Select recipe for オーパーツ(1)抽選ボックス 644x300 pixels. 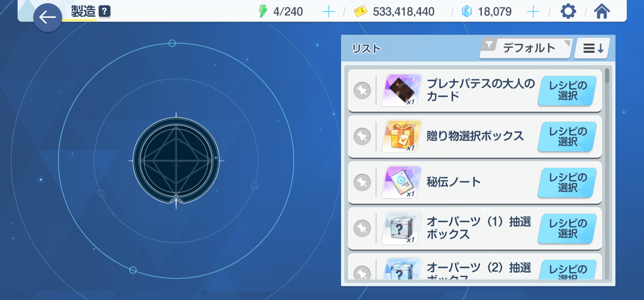(x=567, y=229)
